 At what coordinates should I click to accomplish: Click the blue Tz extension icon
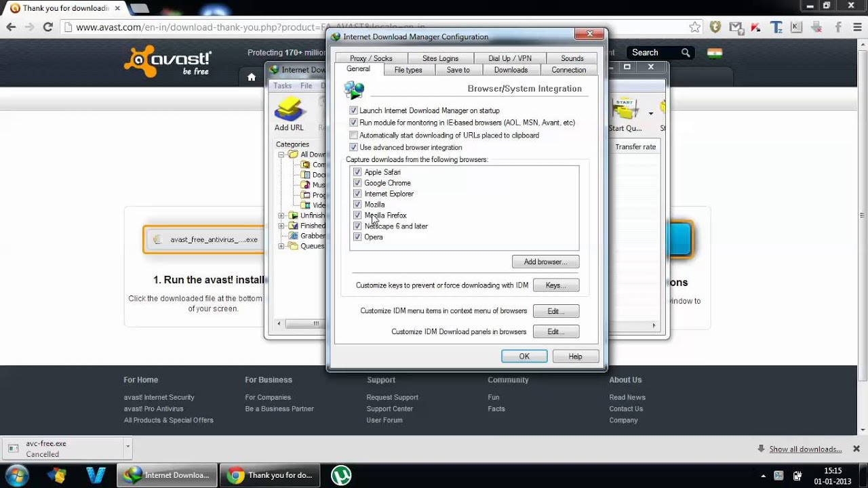(776, 27)
